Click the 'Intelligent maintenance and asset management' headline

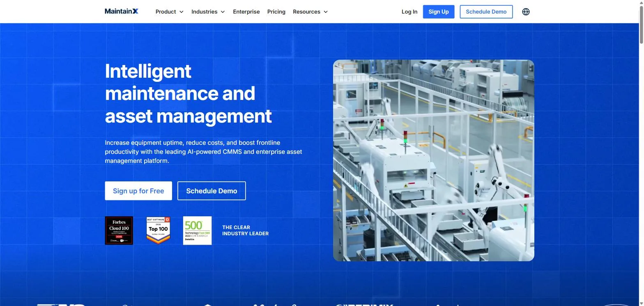188,93
